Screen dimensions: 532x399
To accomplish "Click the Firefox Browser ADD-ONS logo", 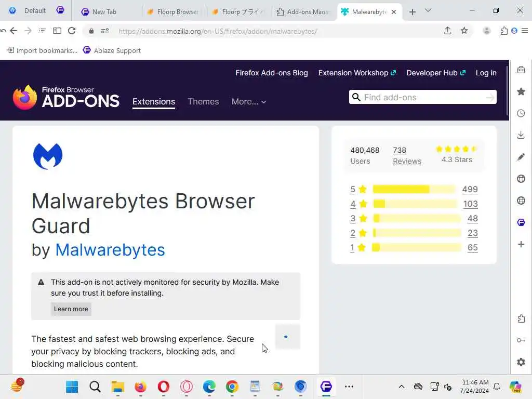I will 66,97.
